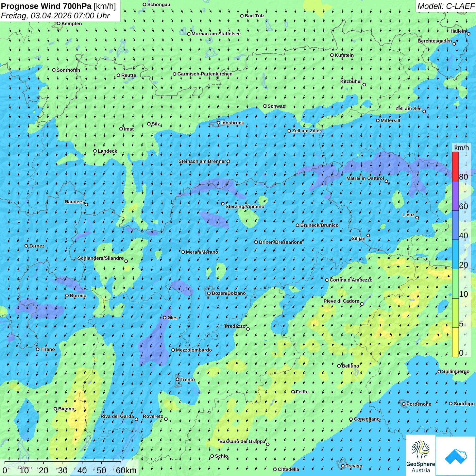
Task: Click the 'Murnau am Staffelsee' label
Action: pyautogui.click(x=216, y=34)
